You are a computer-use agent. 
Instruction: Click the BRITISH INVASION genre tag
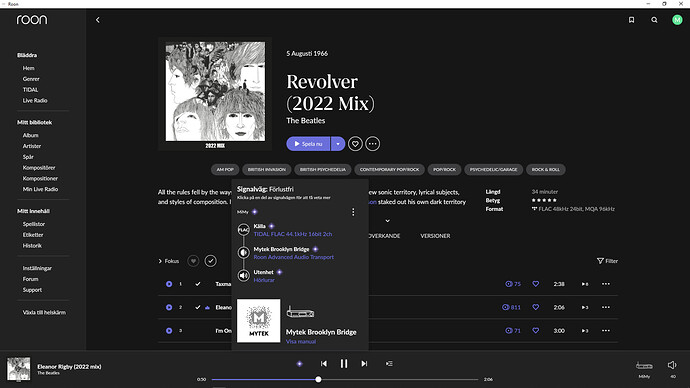coord(267,169)
